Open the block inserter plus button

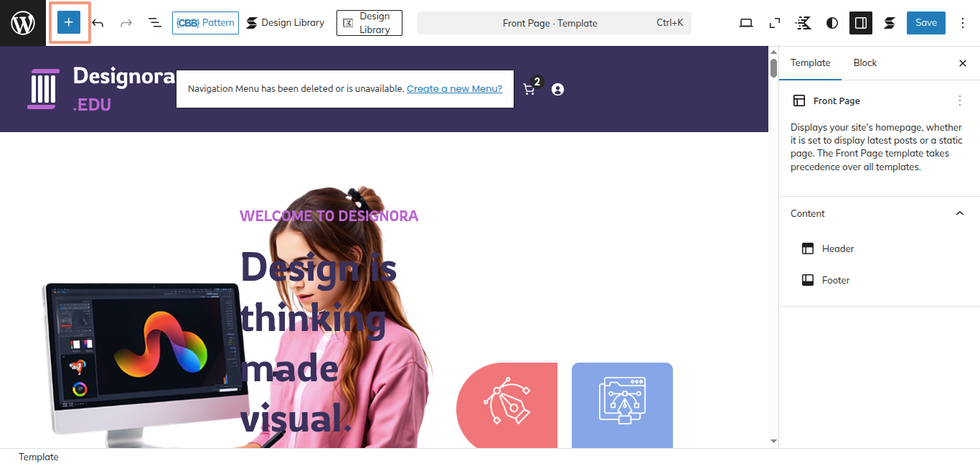coord(69,23)
